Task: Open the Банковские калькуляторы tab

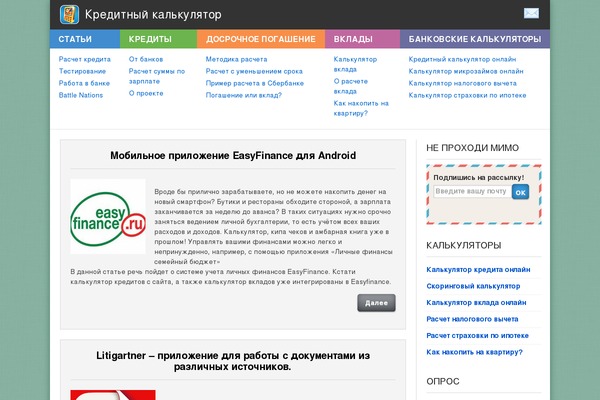Action: (475, 39)
